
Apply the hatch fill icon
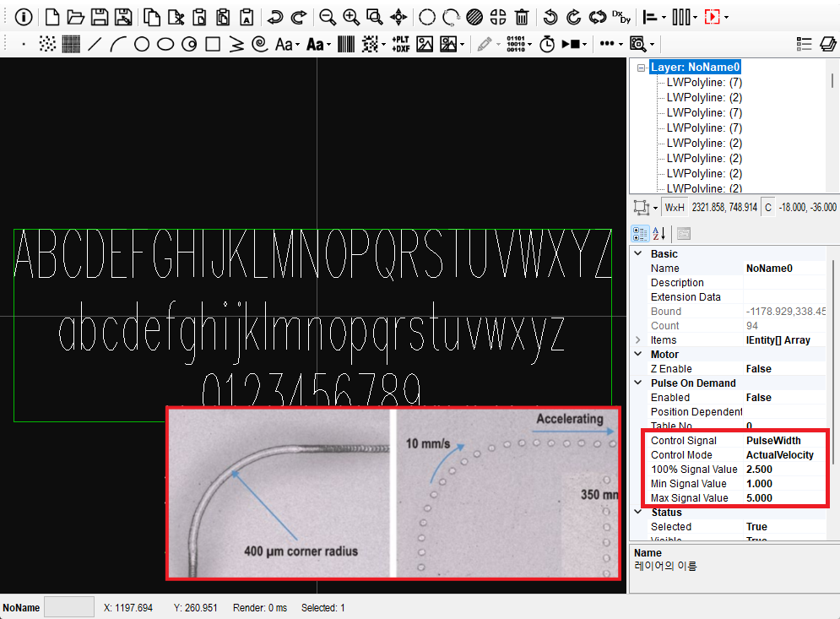coord(474,17)
